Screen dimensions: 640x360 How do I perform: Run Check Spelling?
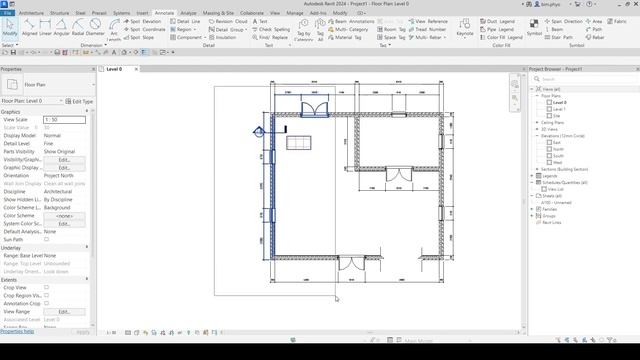pos(271,29)
